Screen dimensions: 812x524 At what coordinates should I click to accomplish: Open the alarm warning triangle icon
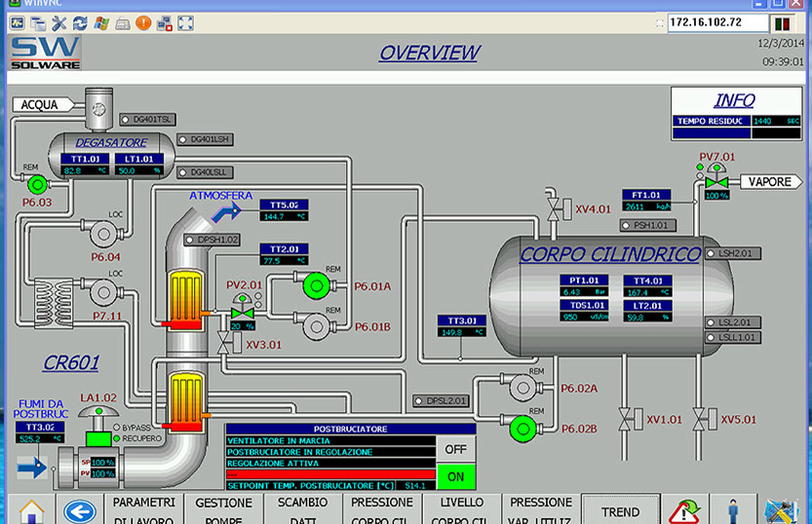coord(685,510)
